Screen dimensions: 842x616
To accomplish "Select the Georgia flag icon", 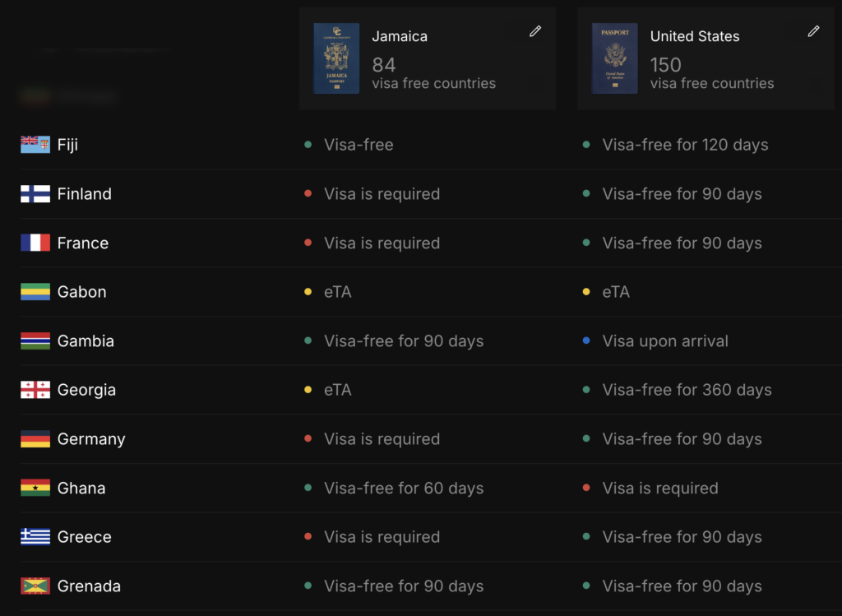I will (x=35, y=390).
